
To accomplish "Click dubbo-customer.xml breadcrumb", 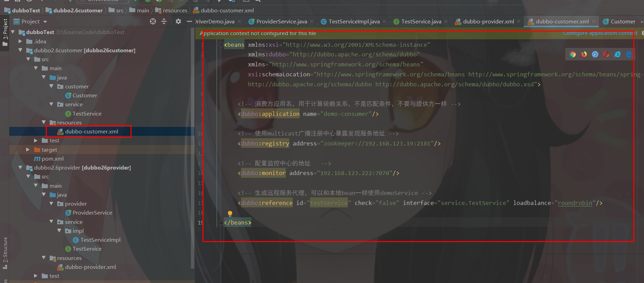I will [x=224, y=10].
